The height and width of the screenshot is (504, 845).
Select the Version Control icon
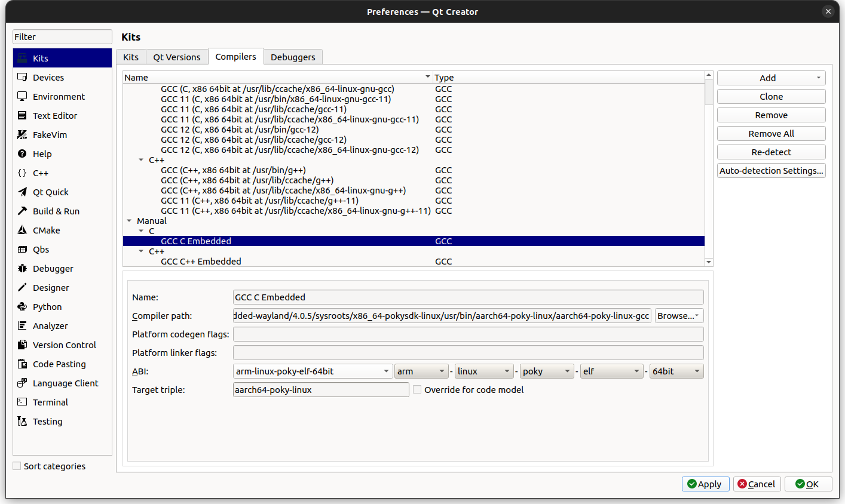click(x=23, y=345)
